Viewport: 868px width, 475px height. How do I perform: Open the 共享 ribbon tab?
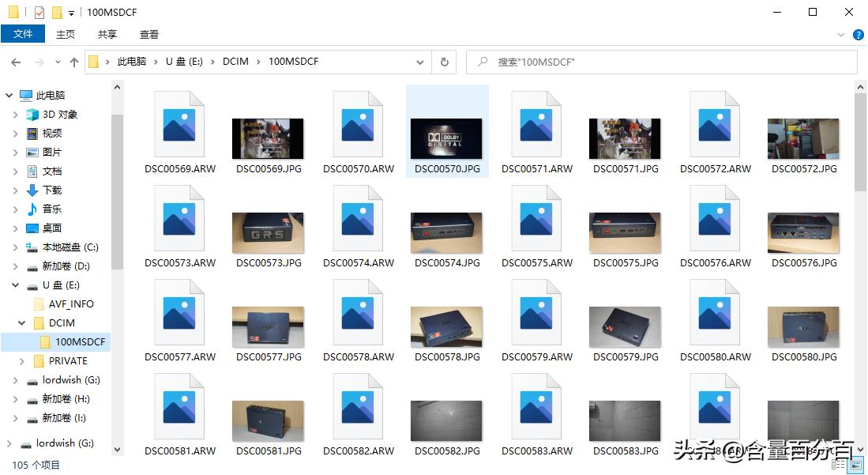107,34
